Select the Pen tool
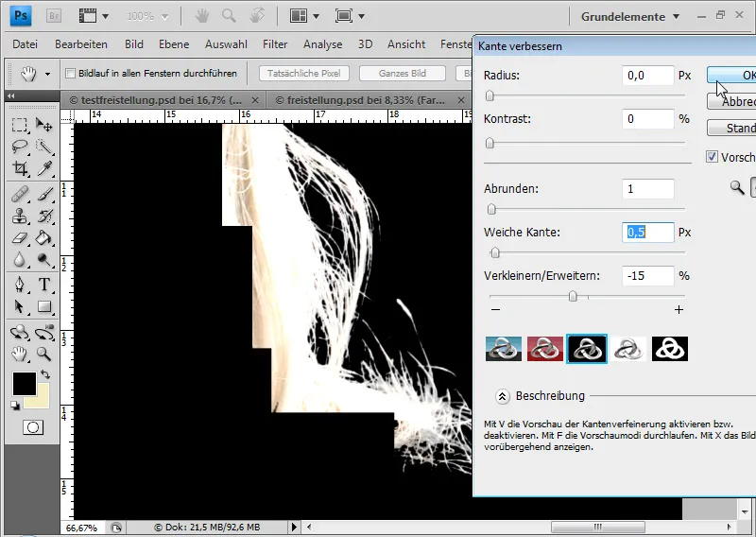 click(19, 285)
